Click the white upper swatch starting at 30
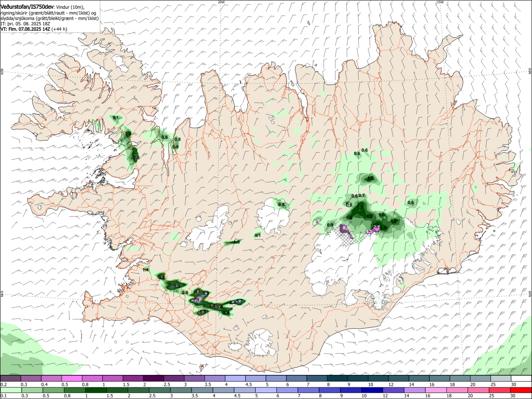The width and height of the screenshot is (532, 399). [521, 378]
